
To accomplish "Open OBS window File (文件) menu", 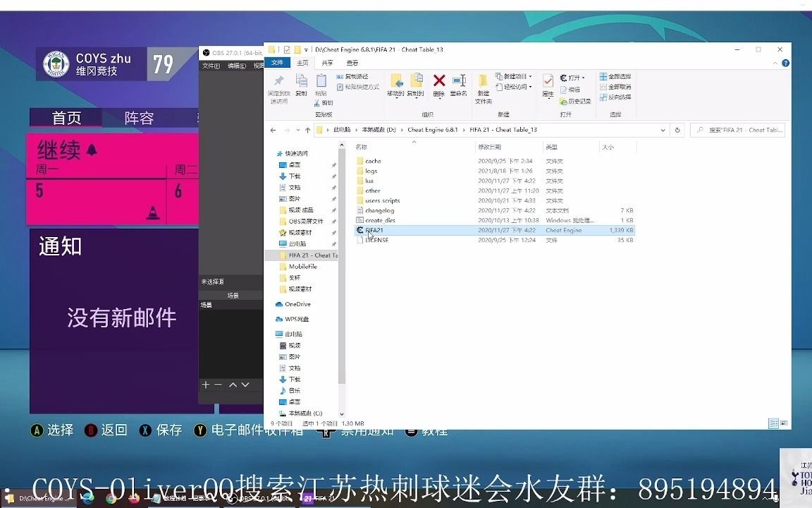I will (x=211, y=66).
